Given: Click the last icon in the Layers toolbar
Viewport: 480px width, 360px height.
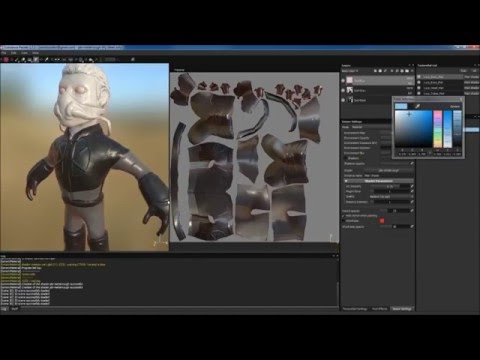Looking at the screenshot, I should (x=412, y=71).
